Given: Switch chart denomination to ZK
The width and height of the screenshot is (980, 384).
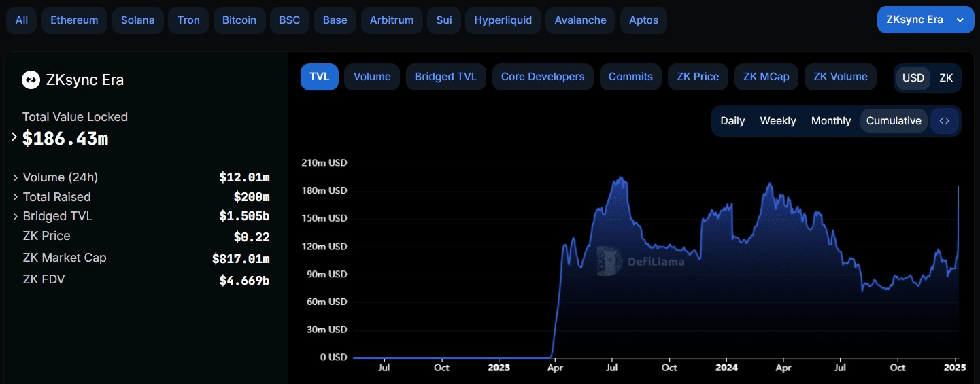Looking at the screenshot, I should click(946, 77).
